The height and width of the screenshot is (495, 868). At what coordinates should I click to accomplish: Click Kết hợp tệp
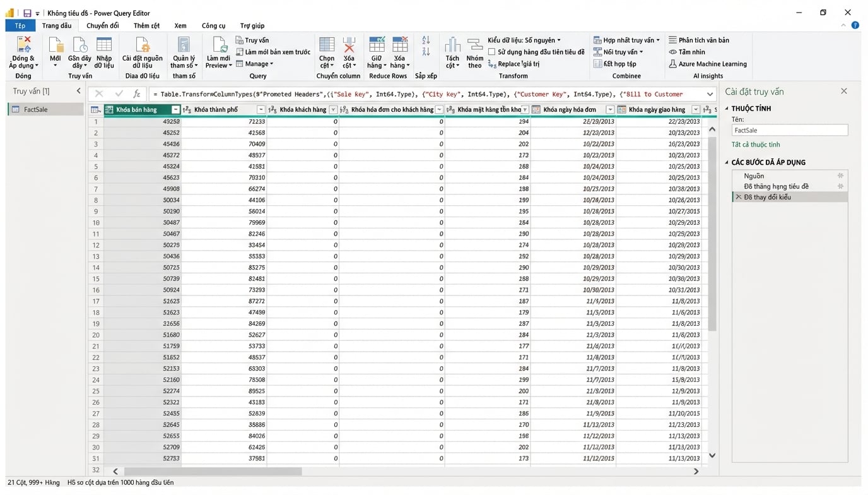point(615,64)
